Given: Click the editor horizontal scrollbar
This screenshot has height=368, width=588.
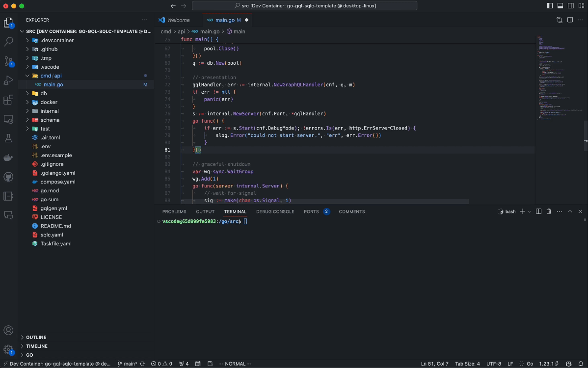Looking at the screenshot, I should (325, 202).
